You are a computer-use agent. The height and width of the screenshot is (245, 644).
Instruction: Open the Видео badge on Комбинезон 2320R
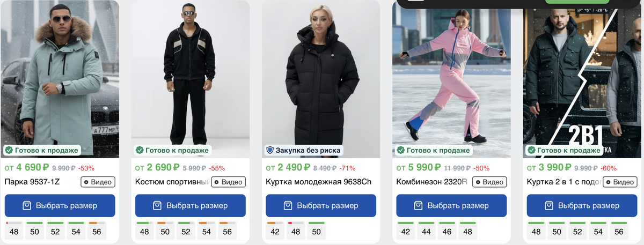(x=489, y=182)
